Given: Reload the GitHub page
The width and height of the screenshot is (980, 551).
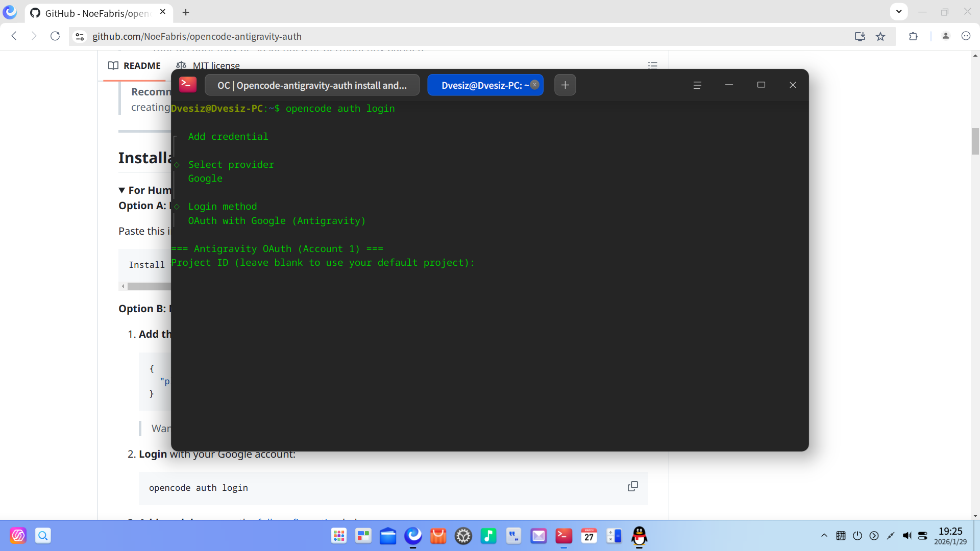Looking at the screenshot, I should coord(55,36).
